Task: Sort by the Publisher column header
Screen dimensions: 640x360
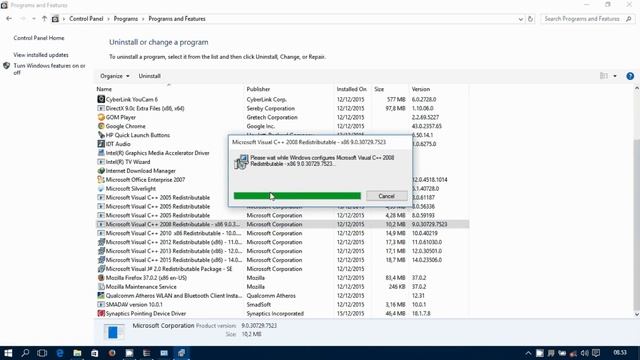Action: pos(289,89)
